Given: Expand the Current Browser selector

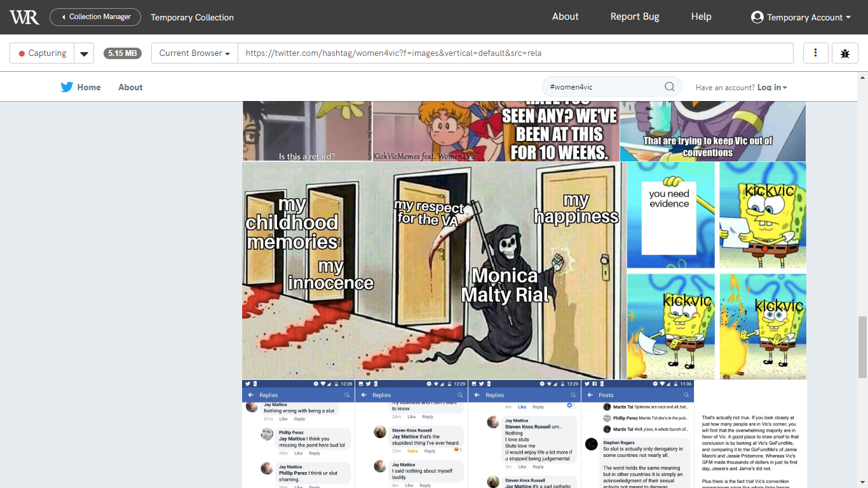Looking at the screenshot, I should [x=194, y=53].
